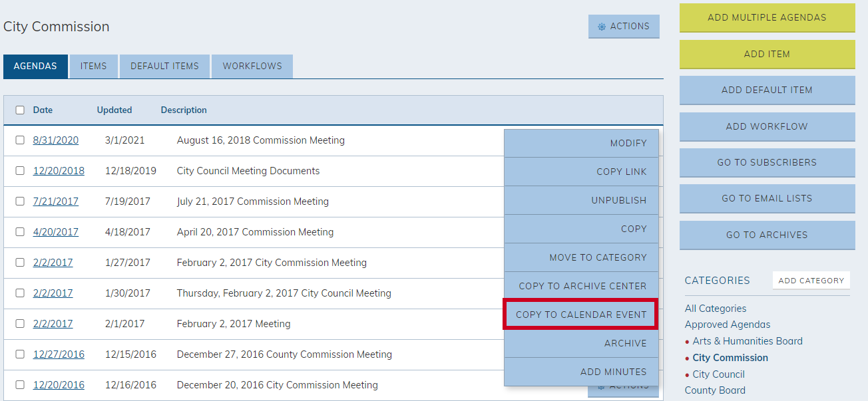
Task: Open the 12/20/2016 agenda date link
Action: pos(59,385)
